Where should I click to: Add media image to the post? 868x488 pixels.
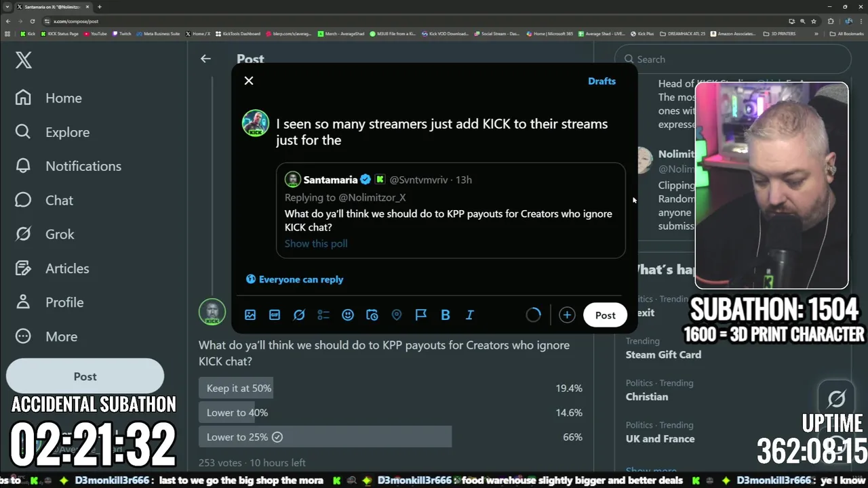[250, 314]
